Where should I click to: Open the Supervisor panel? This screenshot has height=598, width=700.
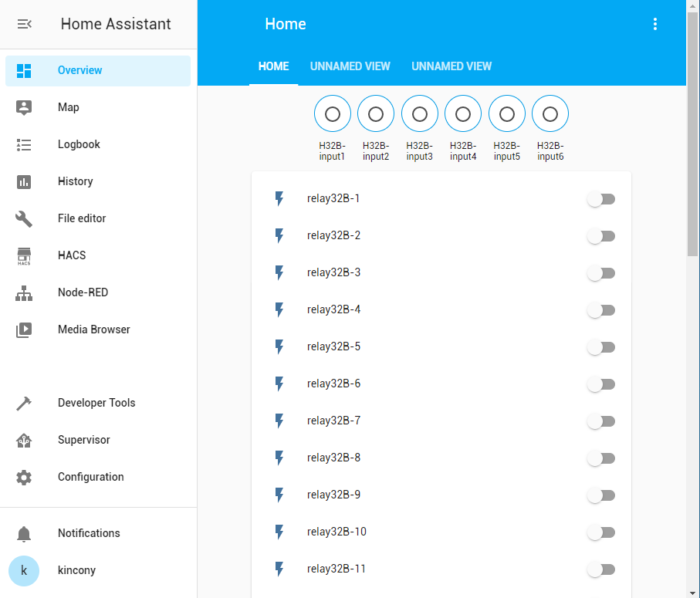click(83, 440)
